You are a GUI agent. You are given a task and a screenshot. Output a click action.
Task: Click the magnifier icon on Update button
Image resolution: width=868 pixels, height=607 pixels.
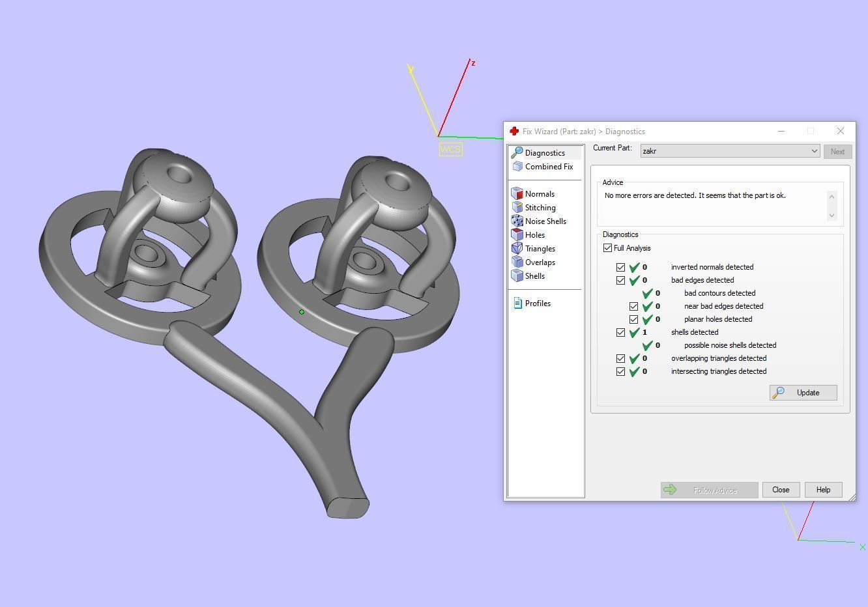click(x=779, y=393)
